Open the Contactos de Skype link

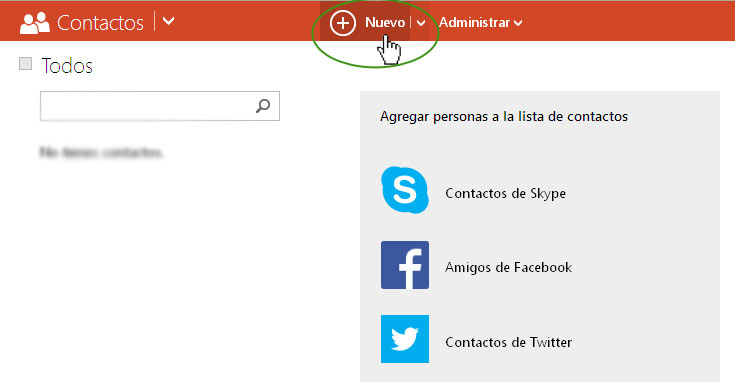pos(505,193)
